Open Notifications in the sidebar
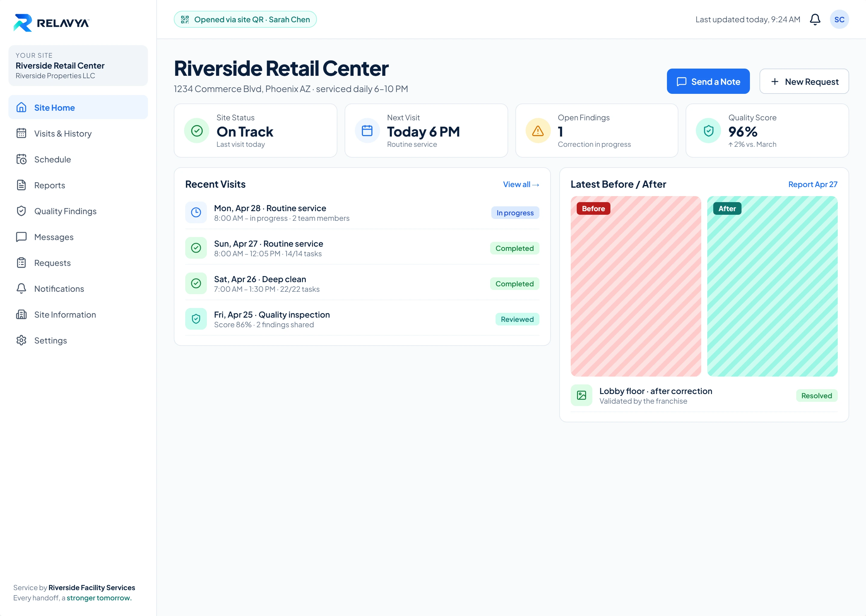This screenshot has height=616, width=866. (78, 289)
